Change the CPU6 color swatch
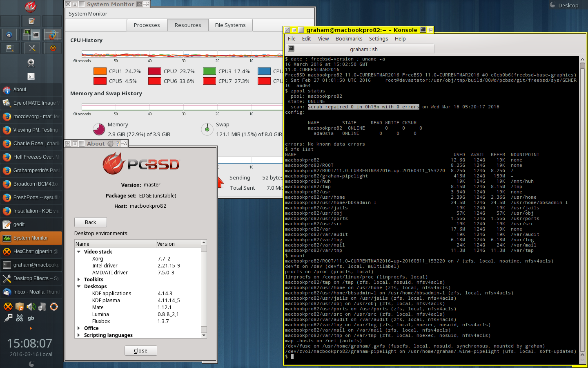 pos(155,81)
